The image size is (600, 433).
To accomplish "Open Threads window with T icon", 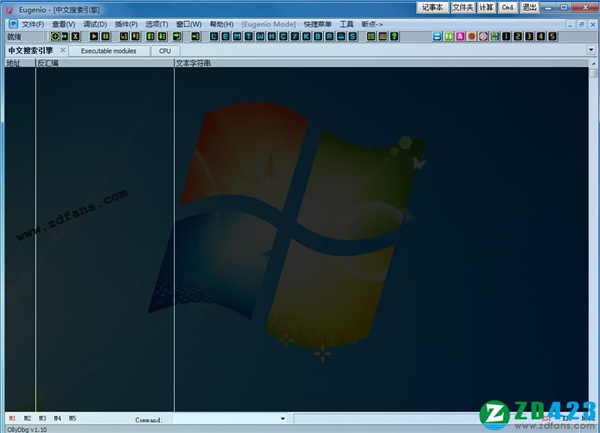I will (249, 36).
